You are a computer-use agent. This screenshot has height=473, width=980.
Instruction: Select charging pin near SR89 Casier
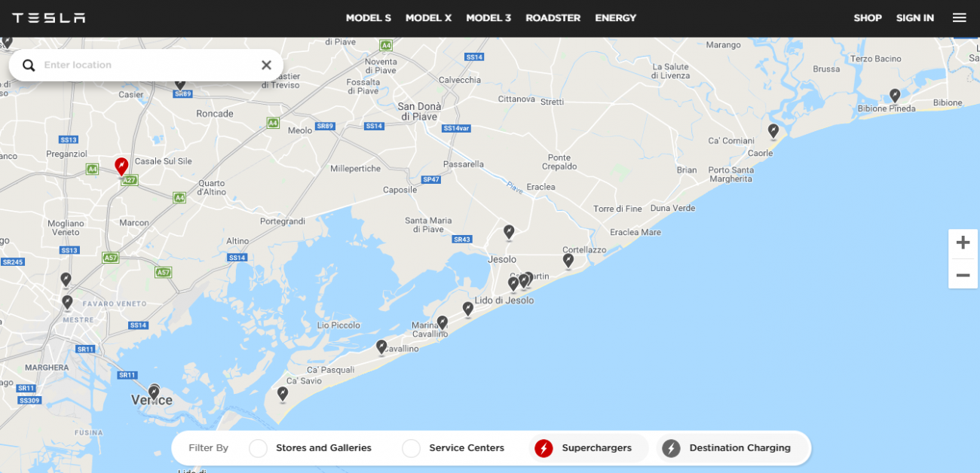coord(179,84)
